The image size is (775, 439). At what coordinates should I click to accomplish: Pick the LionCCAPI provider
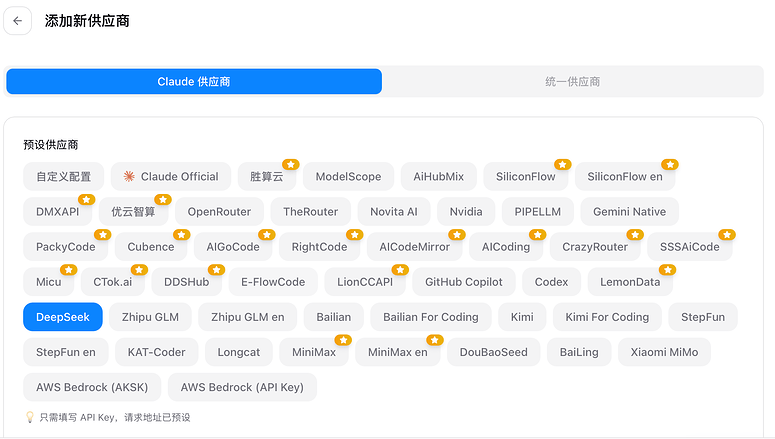(x=365, y=282)
